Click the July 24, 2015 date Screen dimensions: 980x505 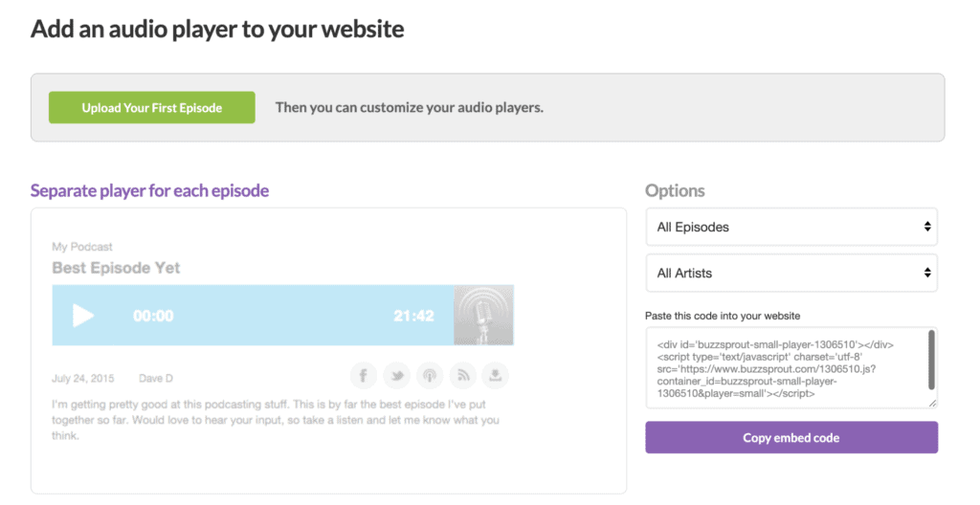83,378
